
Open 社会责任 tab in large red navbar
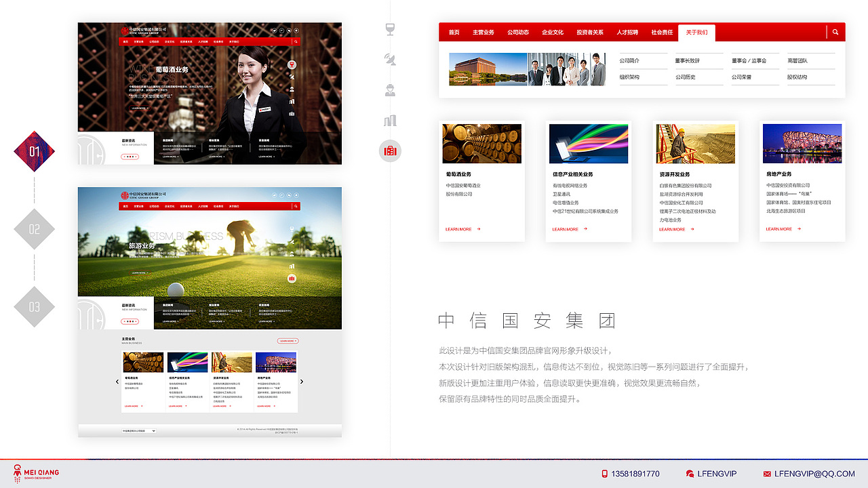pyautogui.click(x=662, y=32)
